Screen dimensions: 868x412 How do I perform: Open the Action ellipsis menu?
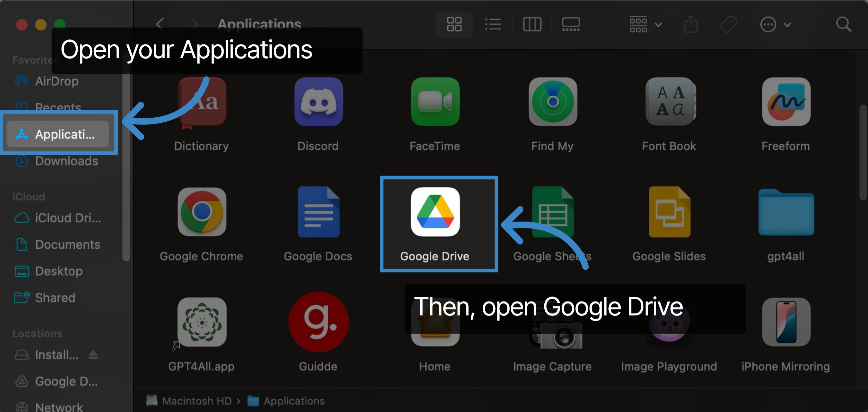pos(775,24)
